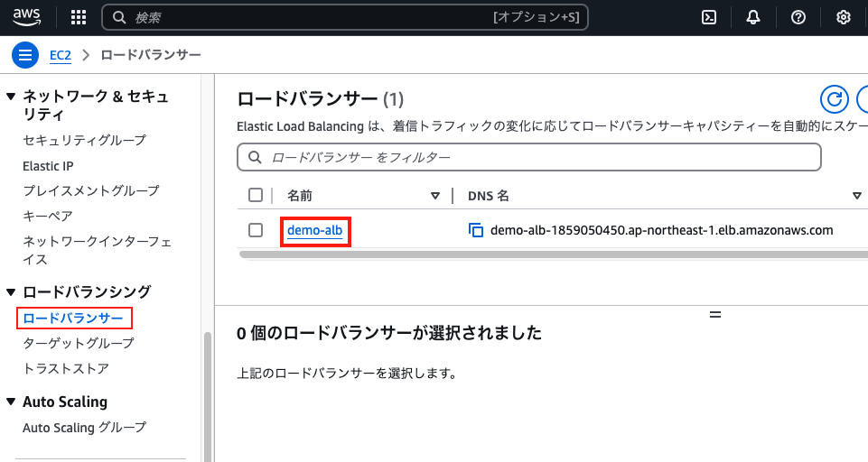Open the notifications bell
The image size is (868, 462).
[753, 17]
